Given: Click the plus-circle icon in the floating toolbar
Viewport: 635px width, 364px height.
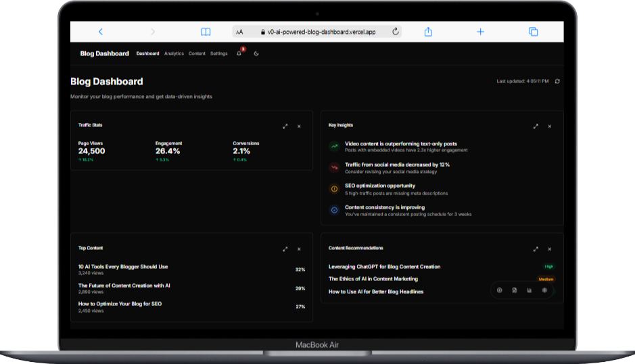Looking at the screenshot, I should click(x=499, y=290).
